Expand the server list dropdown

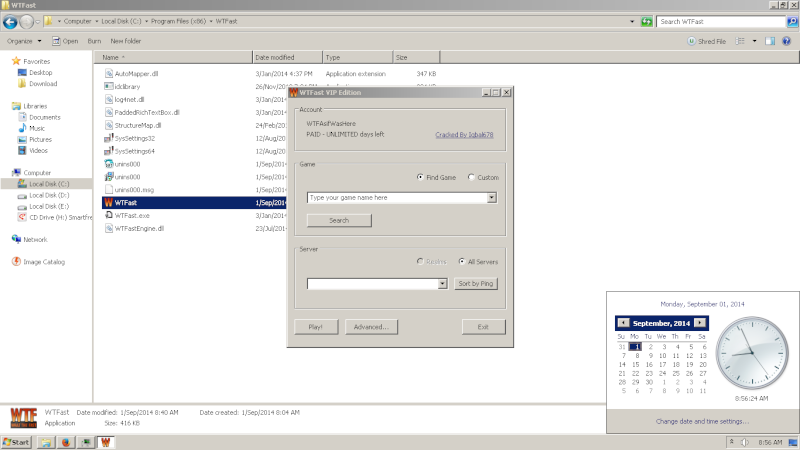point(442,284)
